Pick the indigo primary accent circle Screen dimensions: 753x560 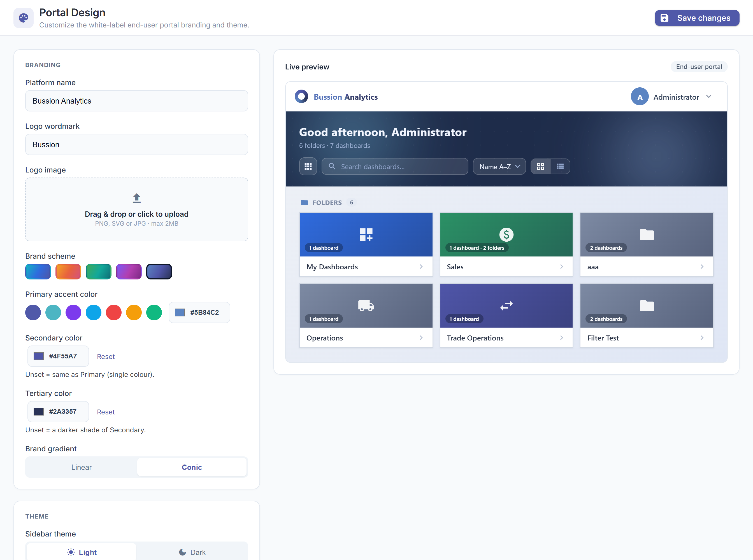click(x=33, y=312)
